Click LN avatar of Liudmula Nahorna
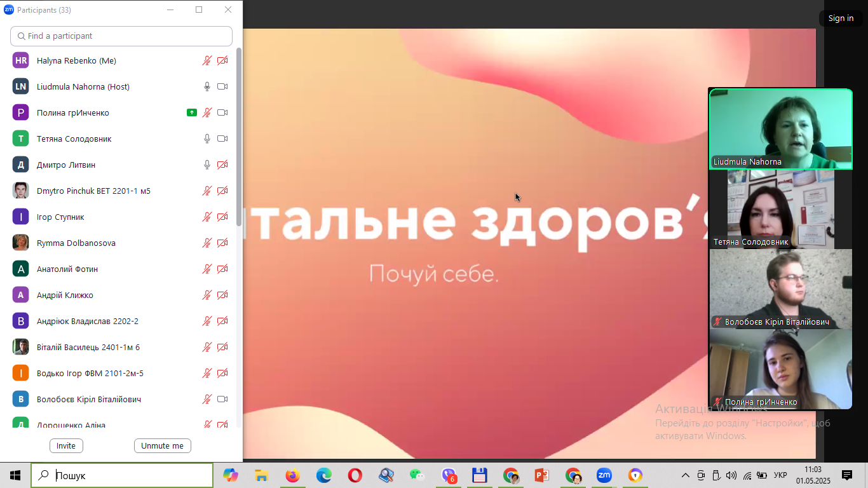Image resolution: width=868 pixels, height=488 pixels. 21,86
